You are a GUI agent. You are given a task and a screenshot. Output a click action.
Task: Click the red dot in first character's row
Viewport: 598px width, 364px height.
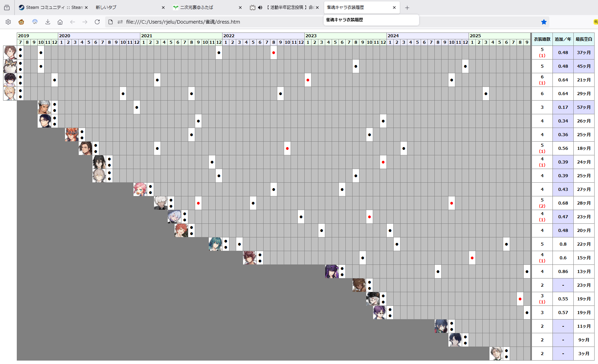(273, 53)
